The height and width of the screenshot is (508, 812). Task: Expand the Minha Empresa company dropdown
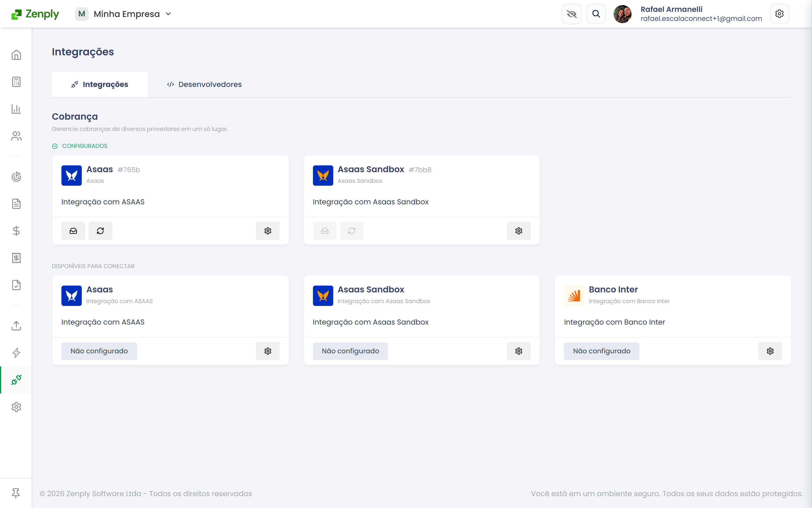pyautogui.click(x=123, y=14)
